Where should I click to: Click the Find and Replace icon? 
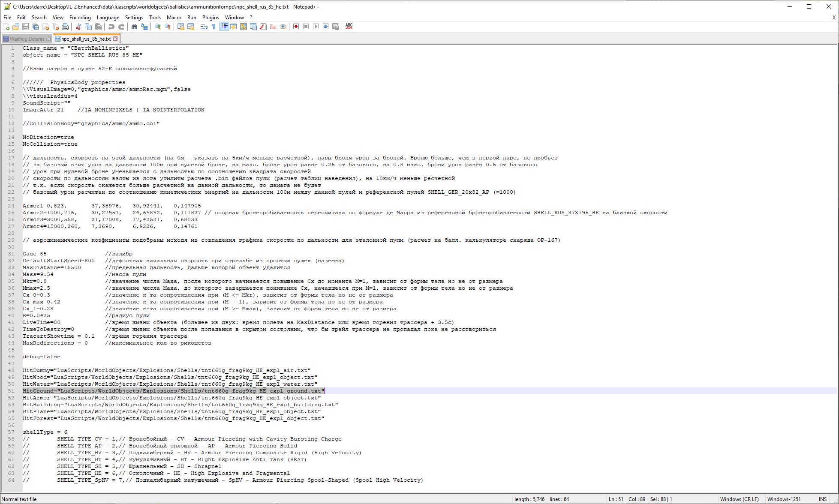(x=144, y=27)
